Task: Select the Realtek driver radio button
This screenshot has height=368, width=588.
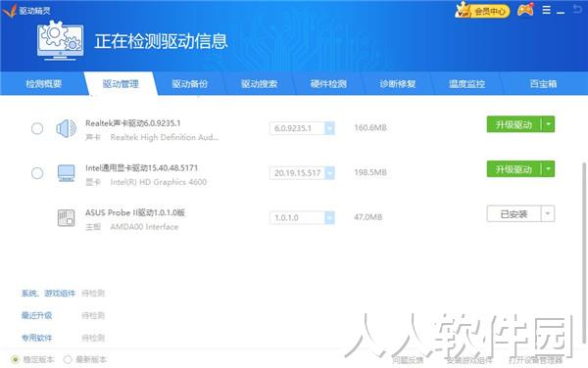Action: 37,128
